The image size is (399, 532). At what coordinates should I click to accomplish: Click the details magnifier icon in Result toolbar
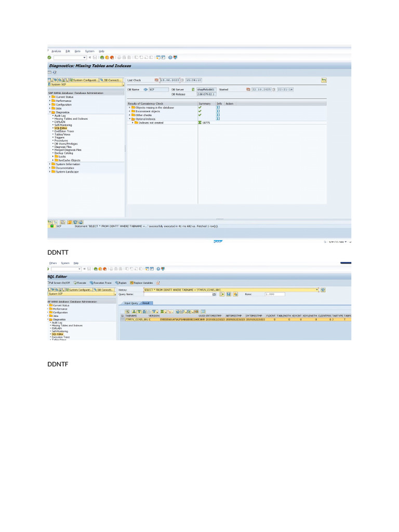pyautogui.click(x=127, y=311)
